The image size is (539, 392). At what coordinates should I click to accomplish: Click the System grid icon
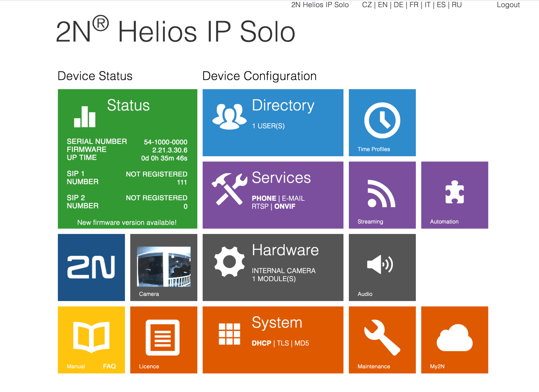click(x=229, y=334)
